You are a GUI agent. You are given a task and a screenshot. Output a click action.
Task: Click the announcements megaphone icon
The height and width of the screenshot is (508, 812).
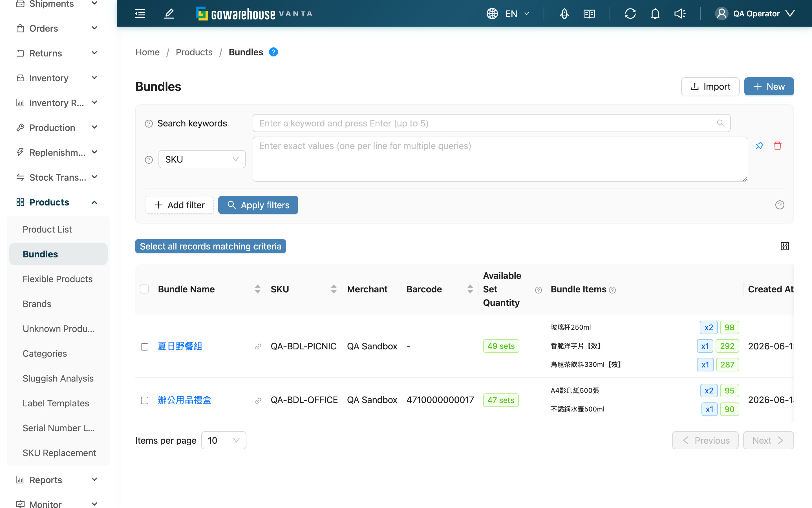(x=680, y=14)
